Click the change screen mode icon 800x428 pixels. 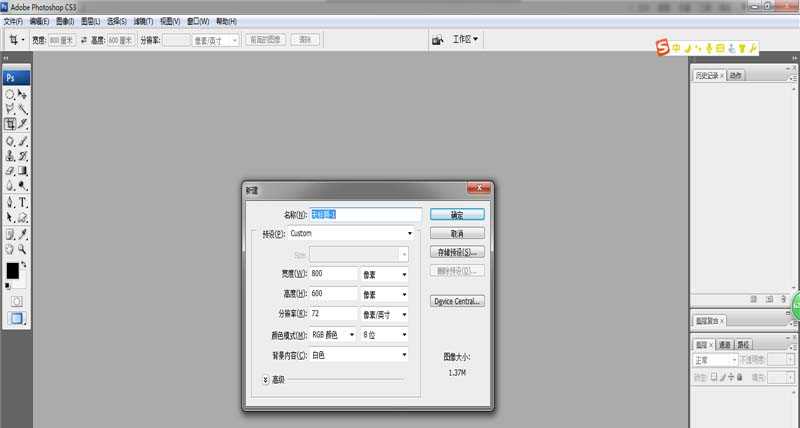[x=16, y=318]
